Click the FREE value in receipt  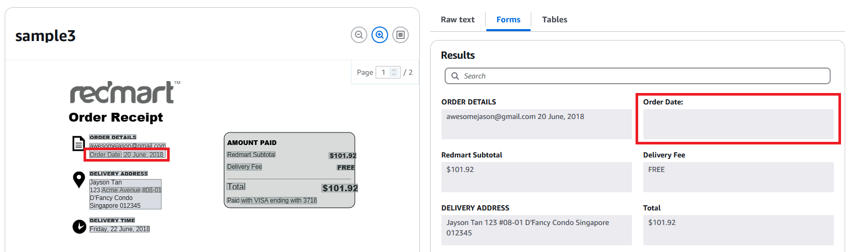point(346,167)
